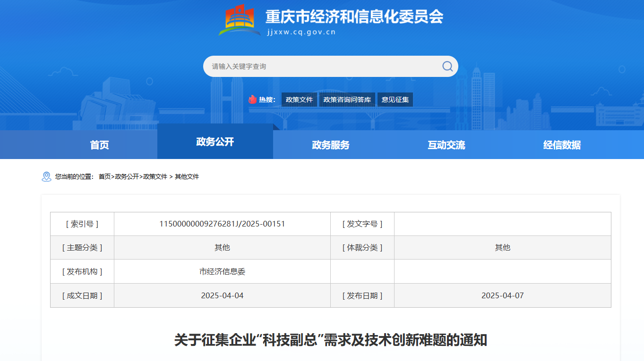Switch to 政务公开 main navigation tab

215,142
